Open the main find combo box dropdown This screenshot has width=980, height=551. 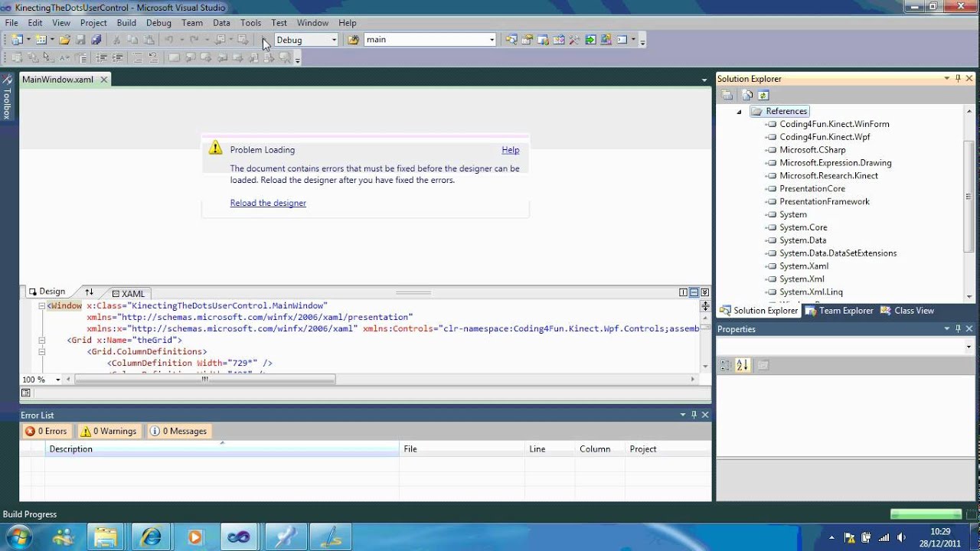click(492, 40)
